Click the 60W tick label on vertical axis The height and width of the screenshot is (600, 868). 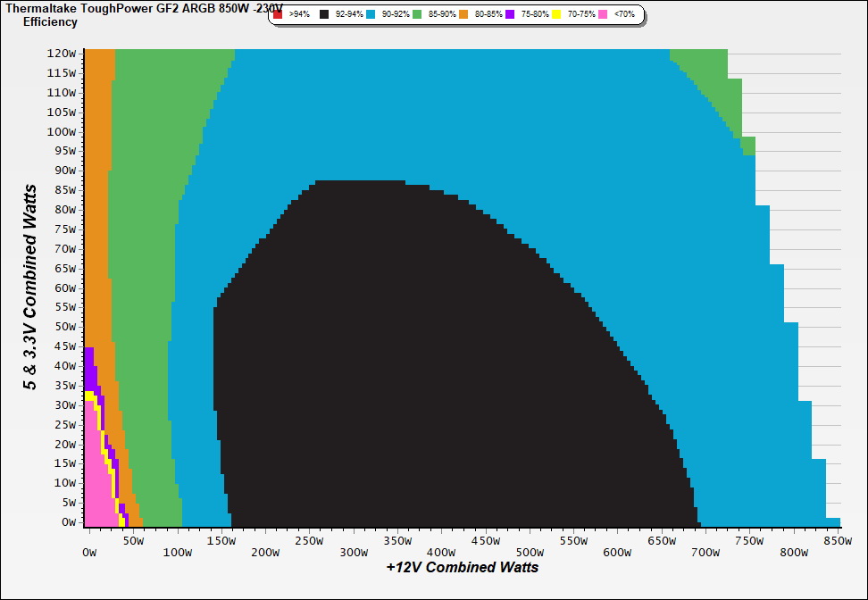click(63, 287)
